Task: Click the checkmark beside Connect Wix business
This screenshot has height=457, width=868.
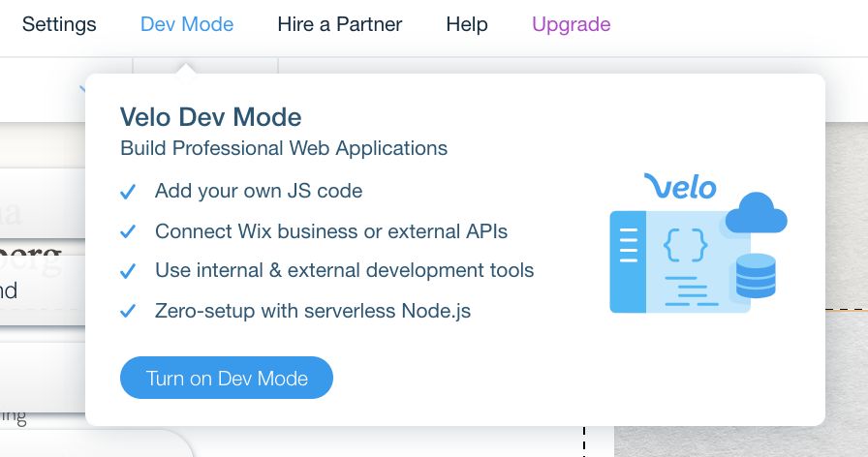Action: pyautogui.click(x=128, y=232)
